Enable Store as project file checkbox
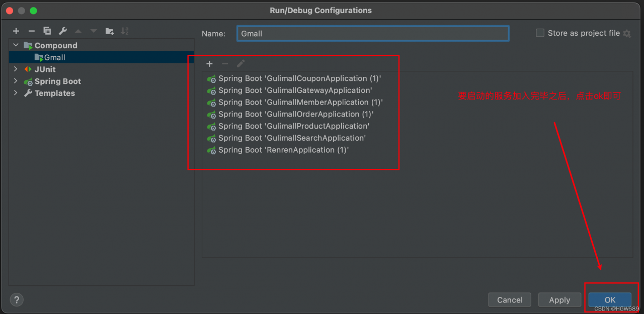The image size is (644, 314). 540,33
